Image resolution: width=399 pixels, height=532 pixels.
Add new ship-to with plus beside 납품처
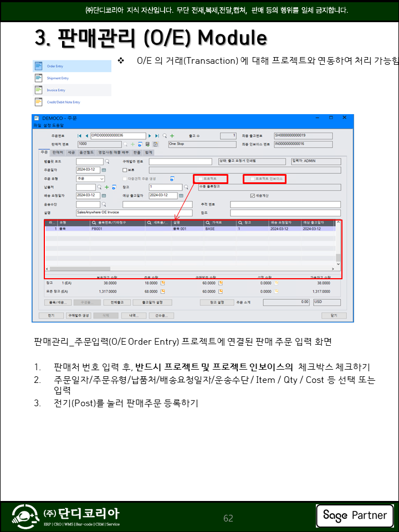106,187
